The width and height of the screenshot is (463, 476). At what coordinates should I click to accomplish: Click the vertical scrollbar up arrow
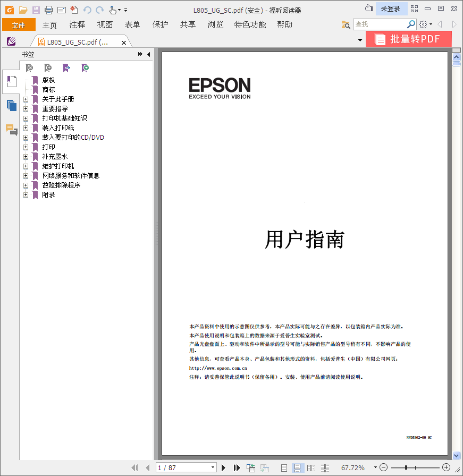pos(456,57)
